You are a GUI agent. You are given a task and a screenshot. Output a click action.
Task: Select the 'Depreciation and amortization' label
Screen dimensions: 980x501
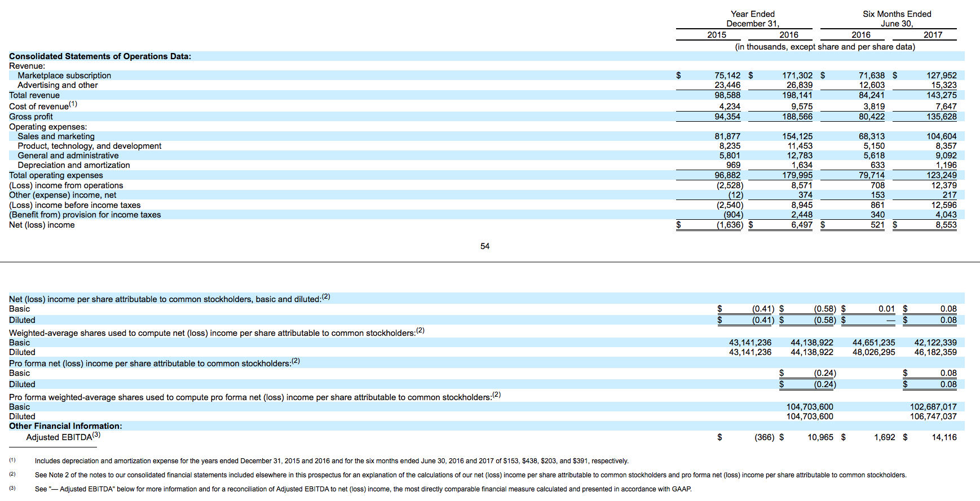click(x=74, y=165)
